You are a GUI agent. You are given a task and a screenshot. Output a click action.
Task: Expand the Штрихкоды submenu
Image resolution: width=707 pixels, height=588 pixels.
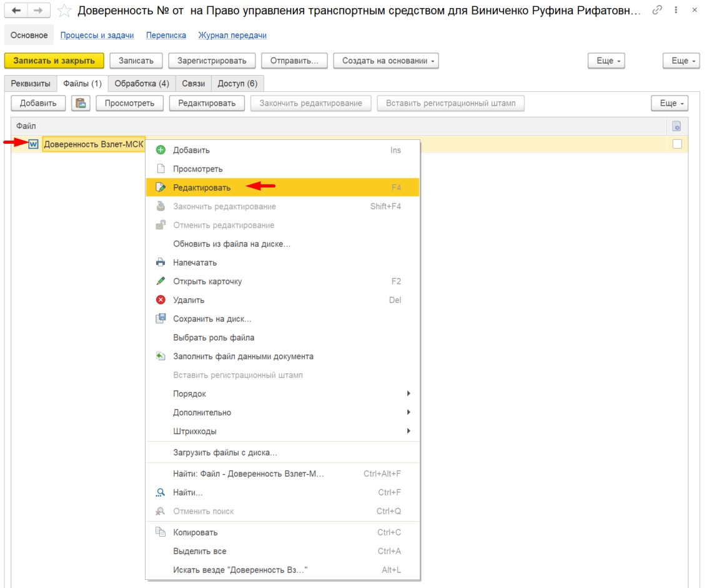coord(283,431)
